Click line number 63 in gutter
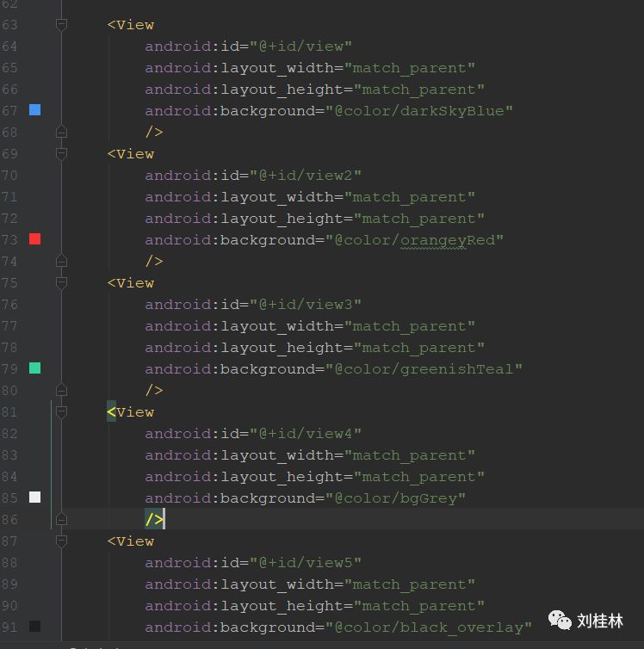This screenshot has height=649, width=644. (9, 25)
